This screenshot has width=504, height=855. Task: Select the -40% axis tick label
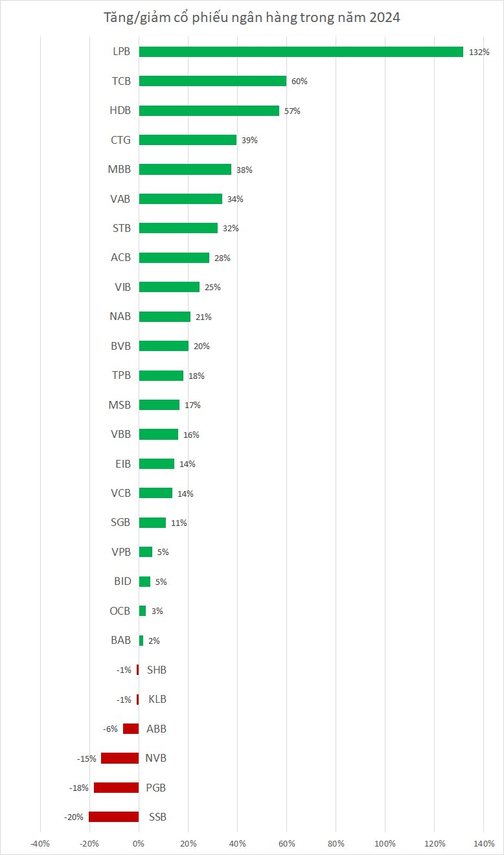point(40,843)
